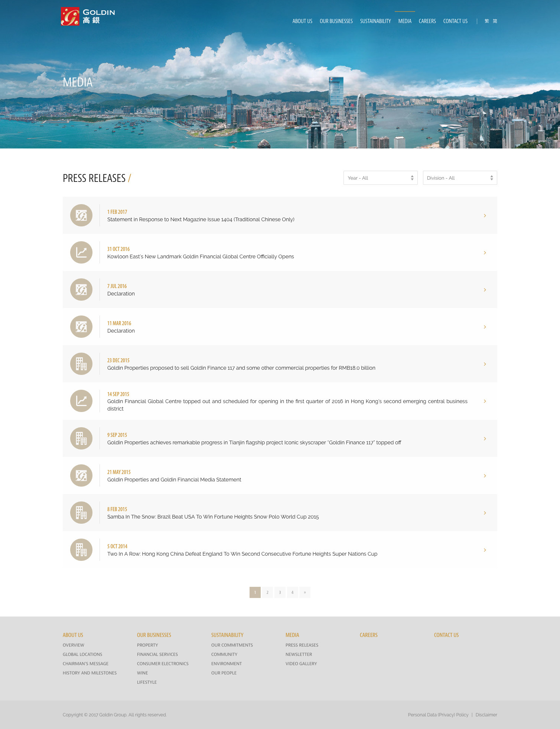The height and width of the screenshot is (729, 560).
Task: Click the Goldin logo in the header
Action: click(88, 17)
